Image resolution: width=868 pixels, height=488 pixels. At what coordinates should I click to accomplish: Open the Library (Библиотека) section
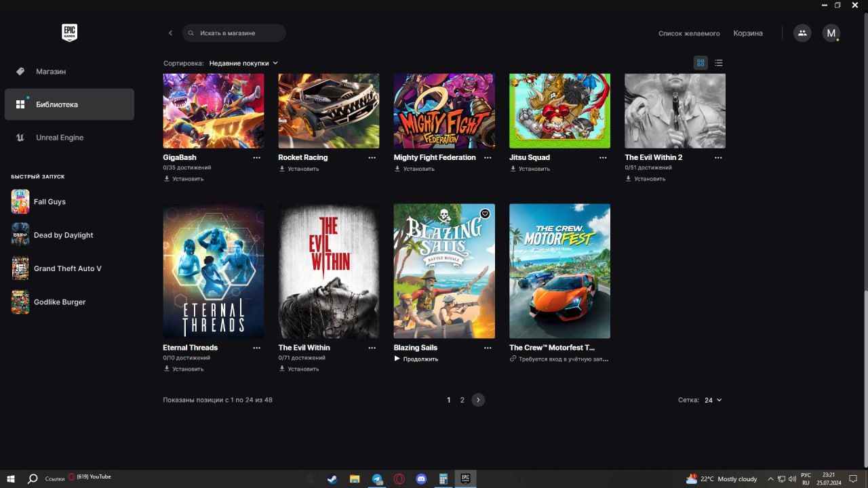[69, 104]
